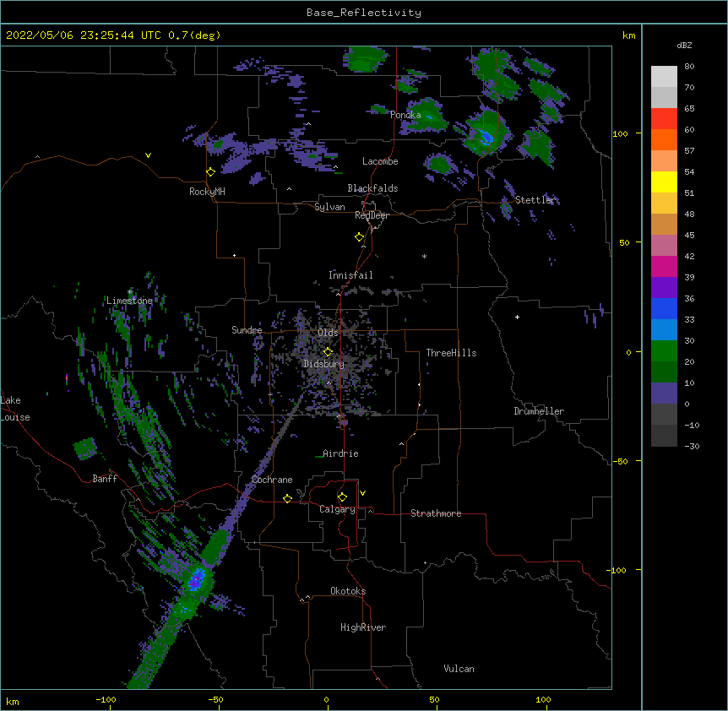Click the HighRiver town label
This screenshot has width=728, height=711.
pyautogui.click(x=363, y=627)
